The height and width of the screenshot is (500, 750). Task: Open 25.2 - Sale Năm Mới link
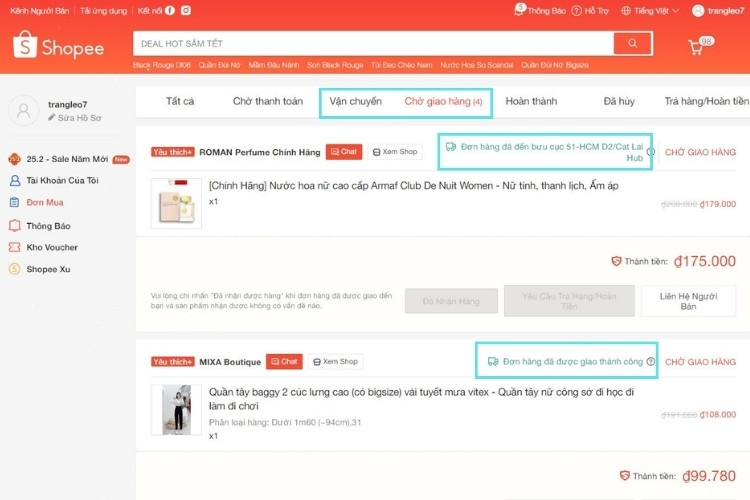pos(67,159)
